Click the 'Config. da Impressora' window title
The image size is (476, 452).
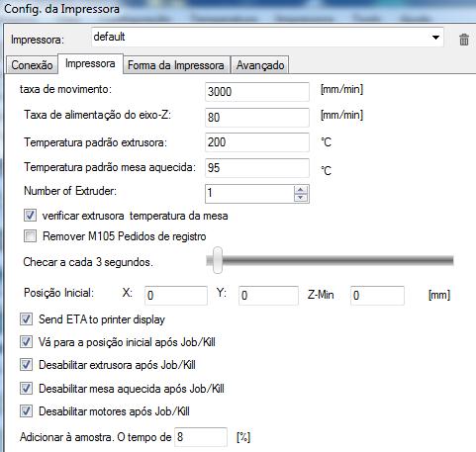pos(61,9)
